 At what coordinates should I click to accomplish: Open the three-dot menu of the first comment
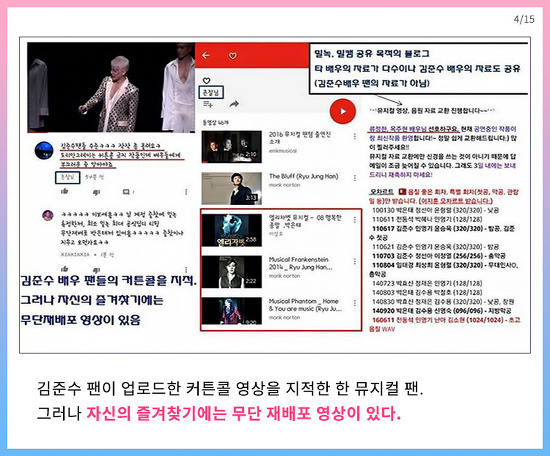click(186, 192)
